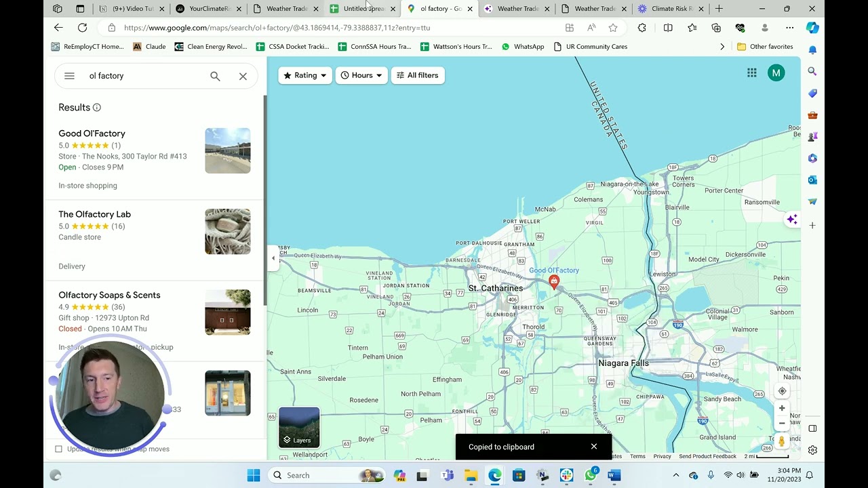The width and height of the screenshot is (868, 488).
Task: Open Olfactory Soaps & Scents result
Action: click(109, 295)
